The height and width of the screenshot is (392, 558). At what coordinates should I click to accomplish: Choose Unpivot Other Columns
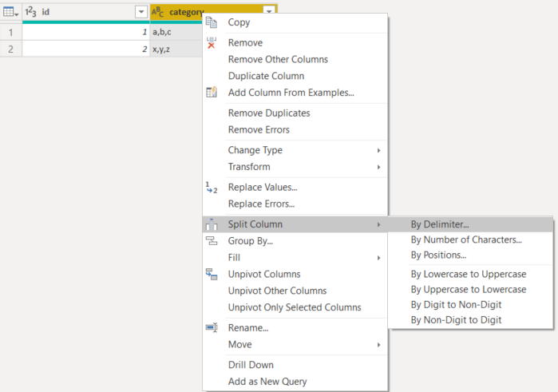295,291
